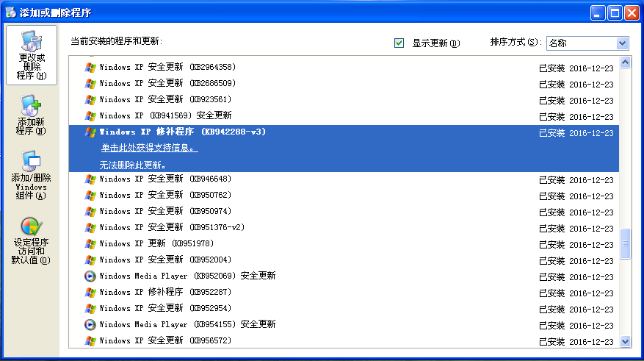Select Windows XP 安全更新 (KB2686509) row
Screen dimensions: 644x361
(344, 84)
